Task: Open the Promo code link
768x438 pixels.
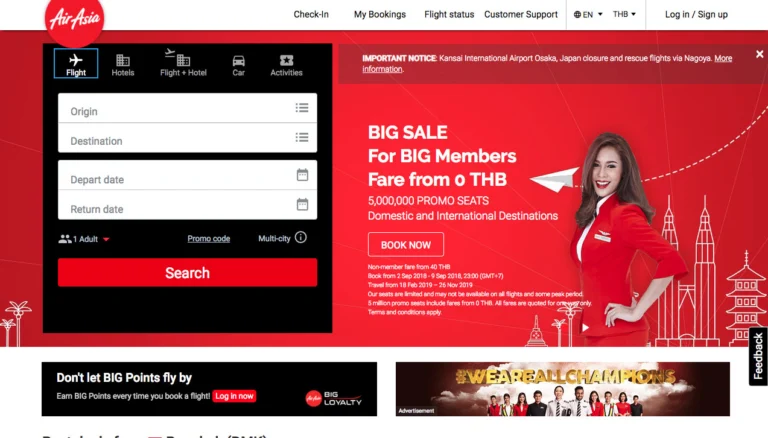Action: [209, 239]
